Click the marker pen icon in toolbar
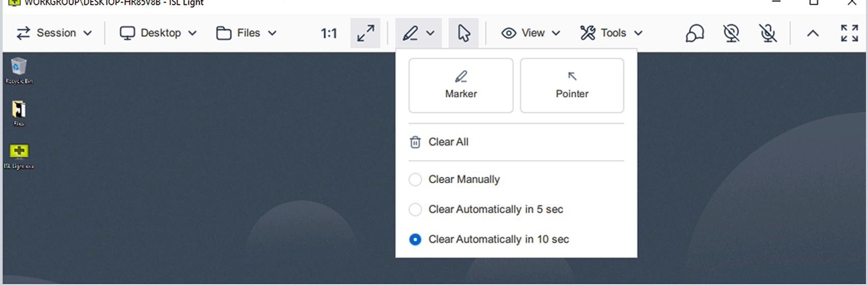The height and width of the screenshot is (286, 868). [x=410, y=34]
